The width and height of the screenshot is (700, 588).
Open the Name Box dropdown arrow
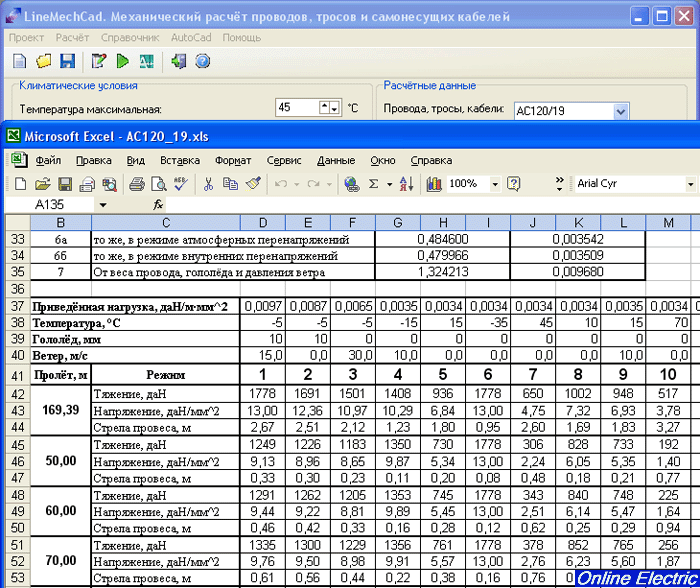(x=103, y=205)
